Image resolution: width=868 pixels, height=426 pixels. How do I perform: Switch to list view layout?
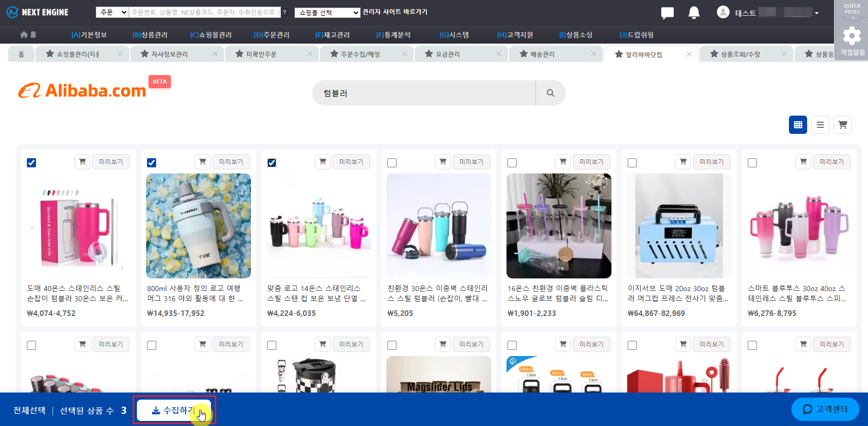(x=820, y=125)
